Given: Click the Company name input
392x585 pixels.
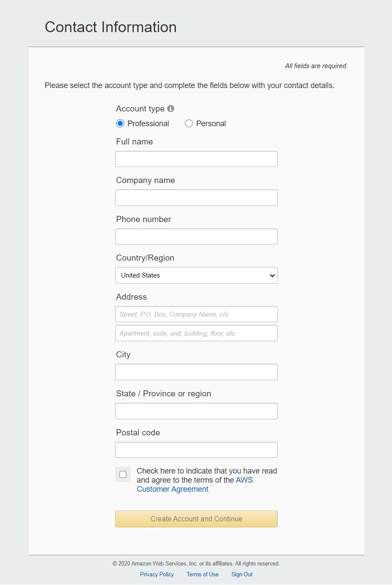Looking at the screenshot, I should coord(196,197).
